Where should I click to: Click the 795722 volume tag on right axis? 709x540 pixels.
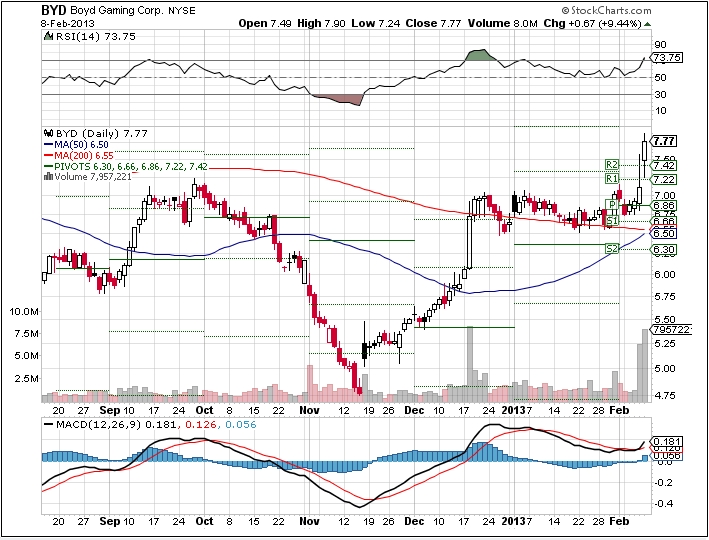pyautogui.click(x=671, y=329)
